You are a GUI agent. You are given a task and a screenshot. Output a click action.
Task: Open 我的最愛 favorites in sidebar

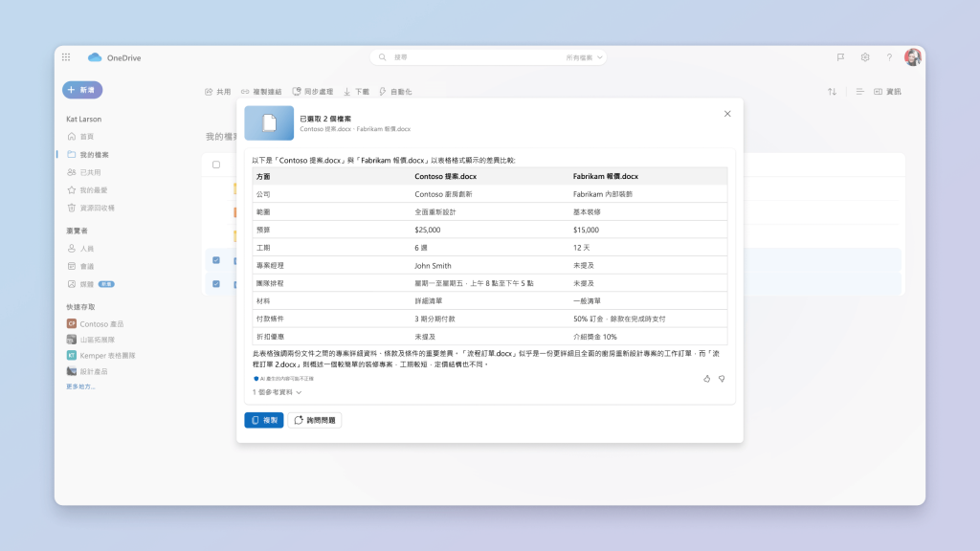(x=87, y=190)
